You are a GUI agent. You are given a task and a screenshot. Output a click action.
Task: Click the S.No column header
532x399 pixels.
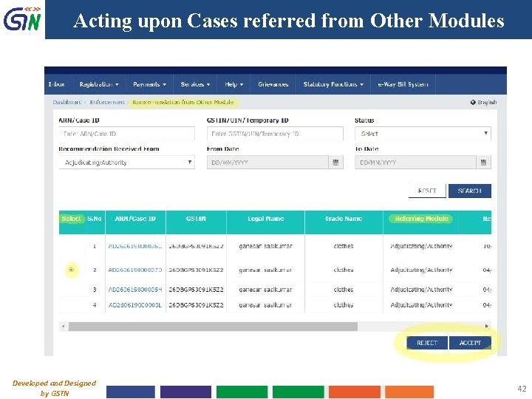pos(94,219)
